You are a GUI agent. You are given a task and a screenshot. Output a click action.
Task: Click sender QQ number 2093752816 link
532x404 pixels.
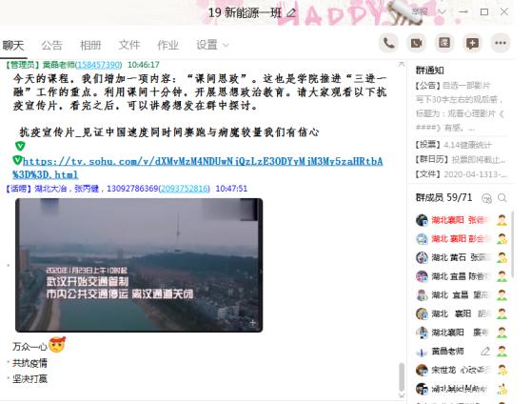click(x=185, y=189)
